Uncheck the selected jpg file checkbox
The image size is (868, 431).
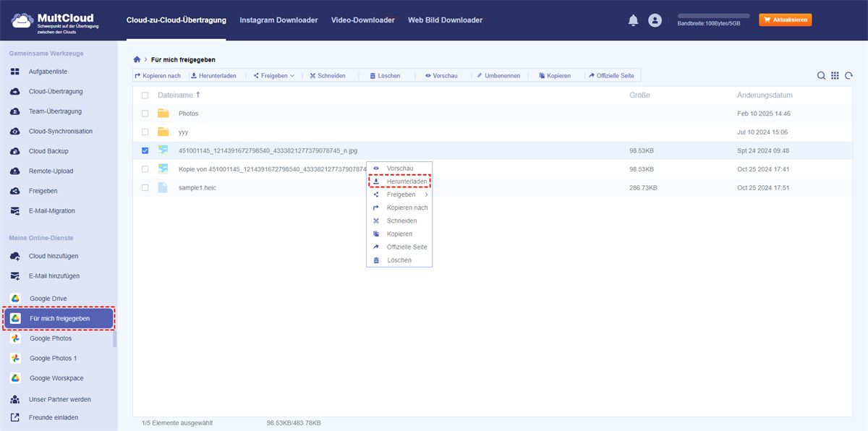145,150
